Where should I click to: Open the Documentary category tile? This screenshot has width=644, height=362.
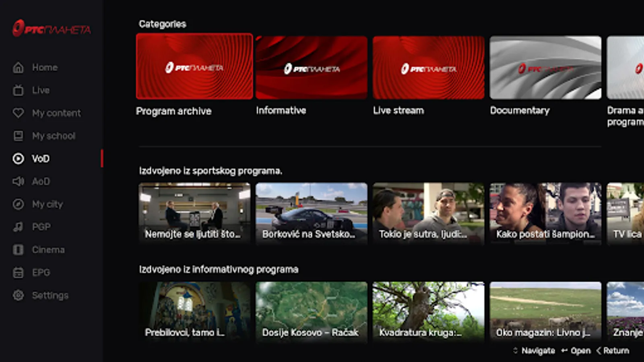coord(545,68)
